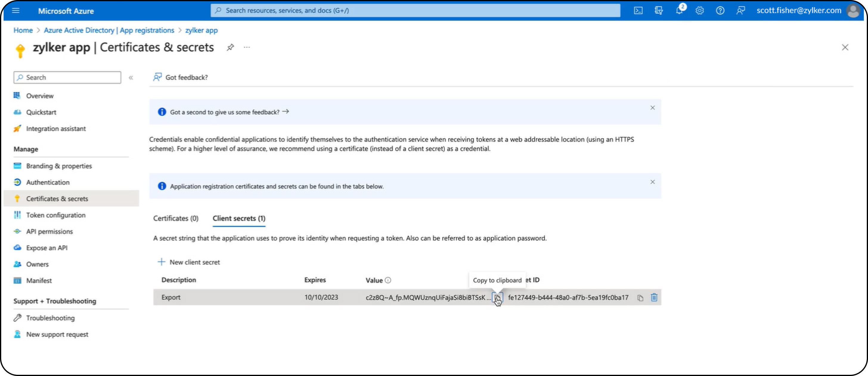The width and height of the screenshot is (868, 376).
Task: Add a New client secret
Action: tap(189, 262)
